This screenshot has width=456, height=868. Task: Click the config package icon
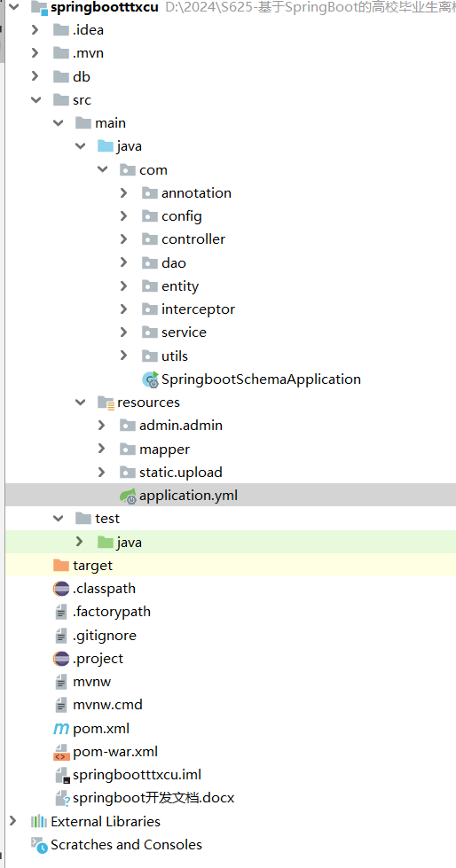(150, 216)
